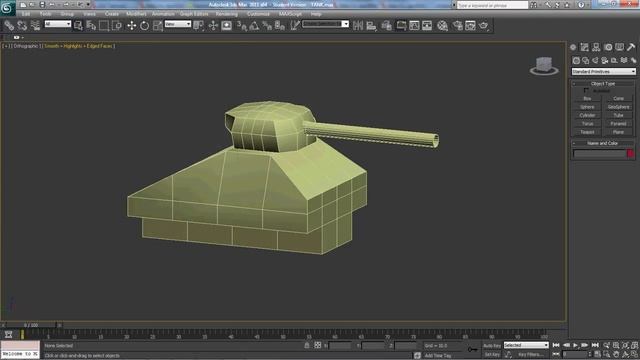Open reference coordinate system 'View' dropdown
640x360 pixels.
178,24
